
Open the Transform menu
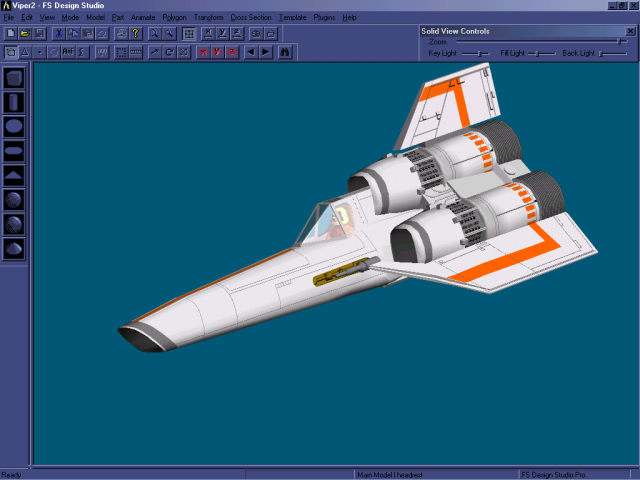click(x=209, y=18)
